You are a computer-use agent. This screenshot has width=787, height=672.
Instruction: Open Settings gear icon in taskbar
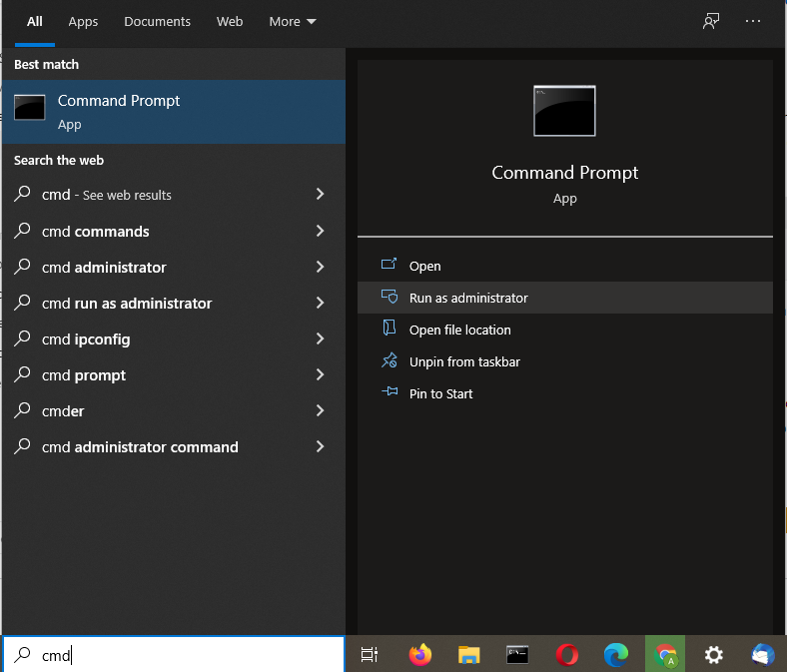(x=714, y=654)
